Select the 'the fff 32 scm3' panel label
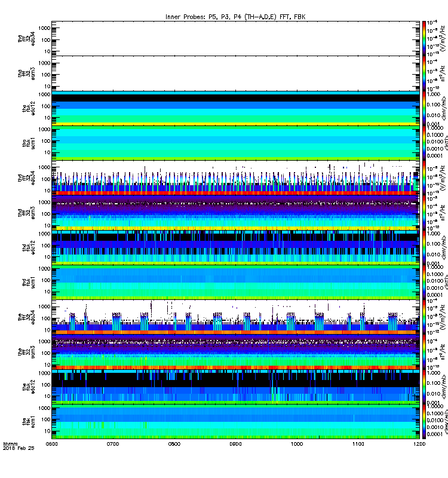 pos(26,352)
